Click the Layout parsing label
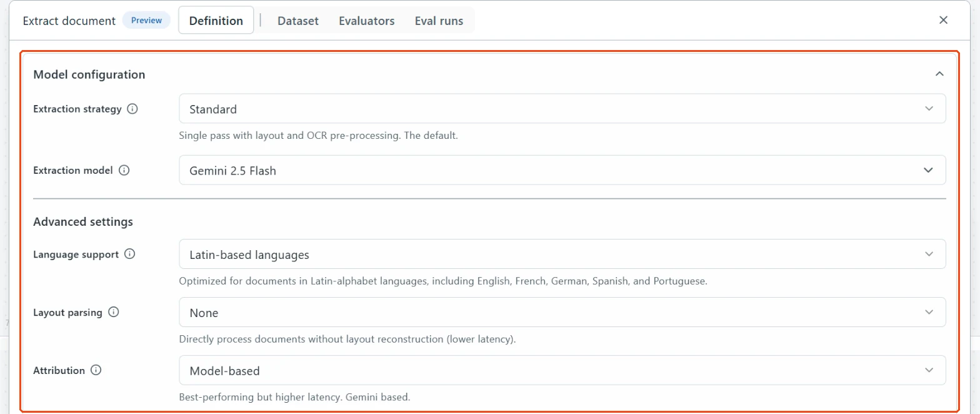 click(67, 313)
